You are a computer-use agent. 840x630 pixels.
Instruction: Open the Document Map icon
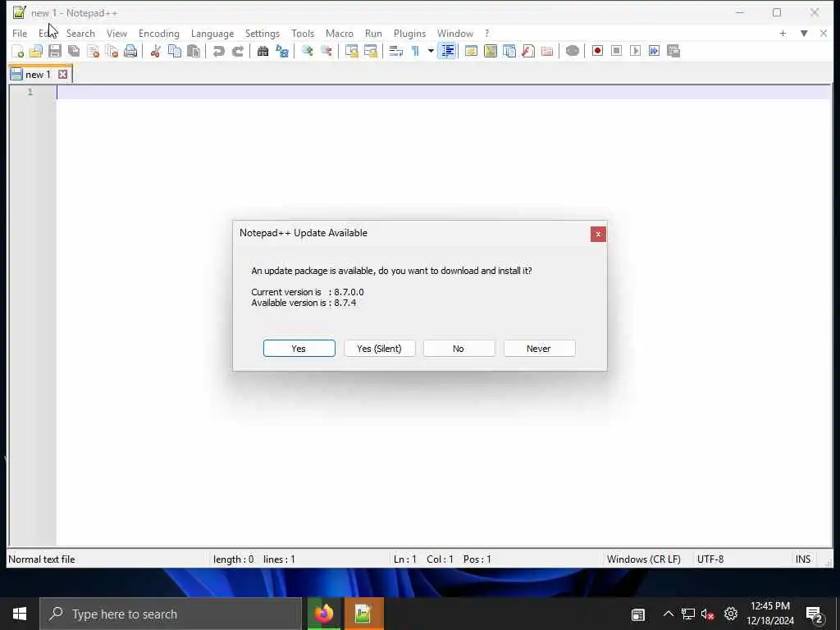coord(491,51)
